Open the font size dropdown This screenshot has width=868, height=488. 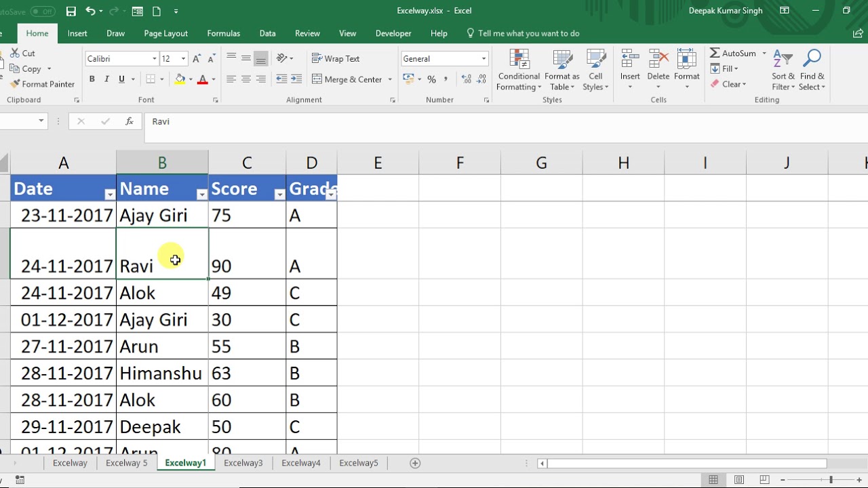click(182, 59)
